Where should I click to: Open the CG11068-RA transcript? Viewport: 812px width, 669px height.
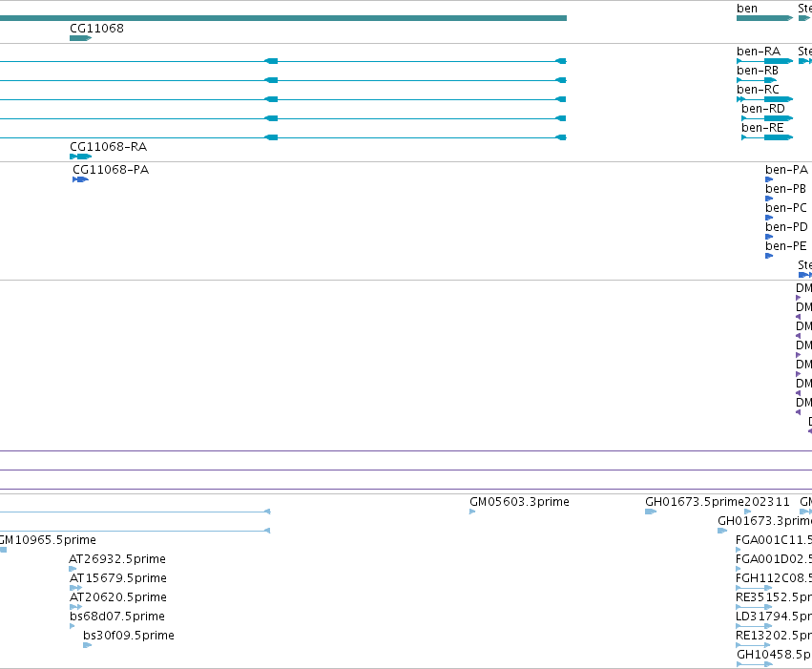81,157
